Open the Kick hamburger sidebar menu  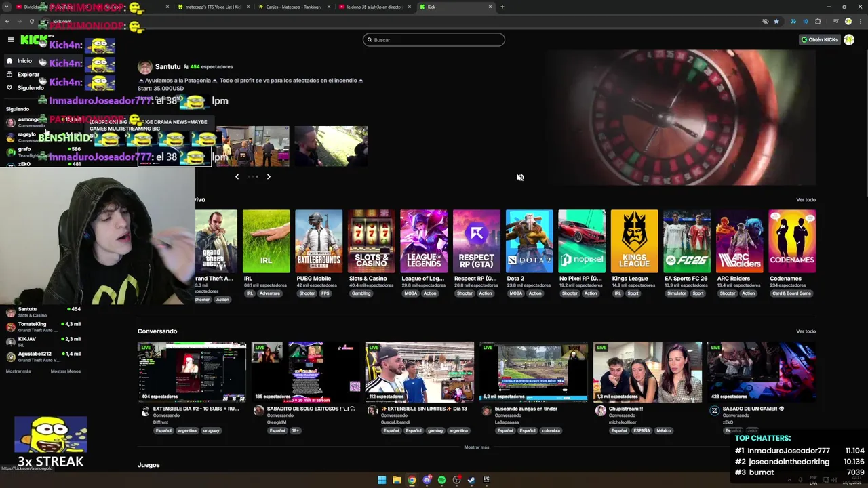(x=11, y=40)
